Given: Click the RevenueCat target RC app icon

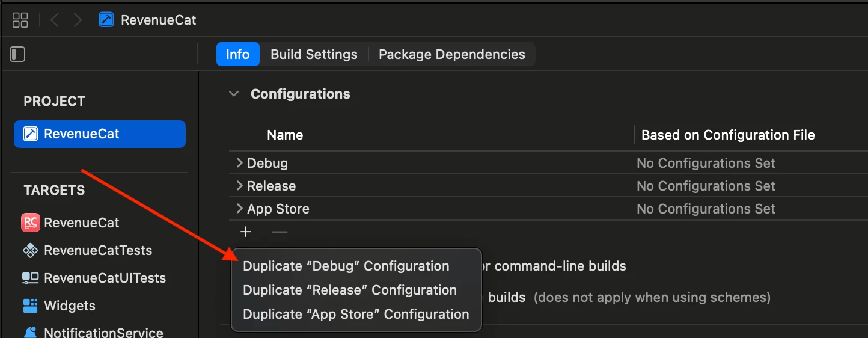Looking at the screenshot, I should coord(30,223).
